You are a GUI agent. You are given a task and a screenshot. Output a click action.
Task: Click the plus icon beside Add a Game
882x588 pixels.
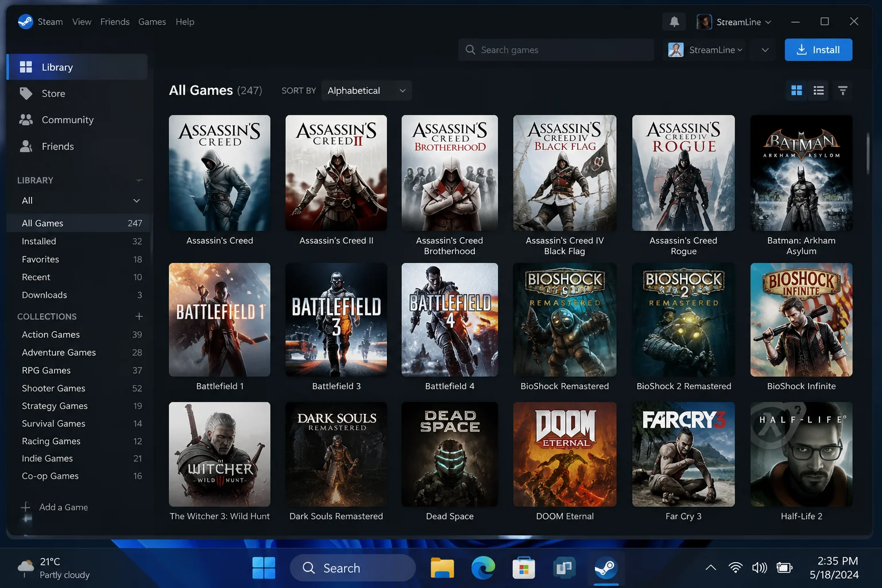pyautogui.click(x=26, y=507)
